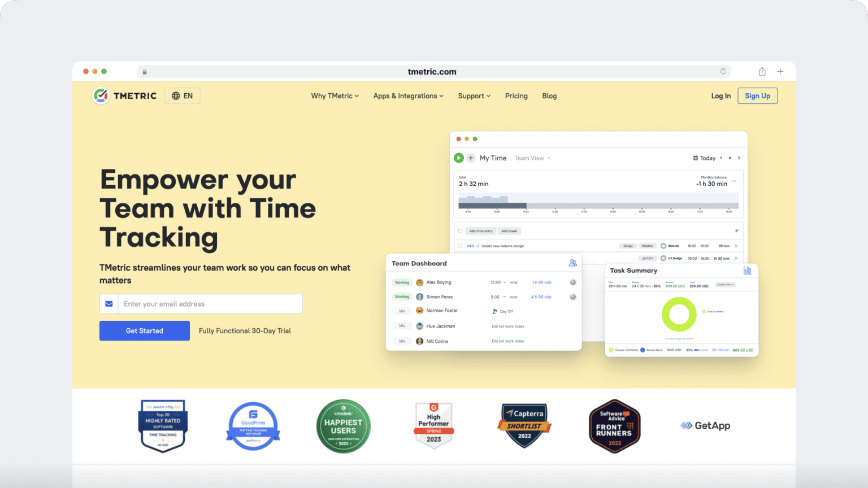Open the Pricing menu item
This screenshot has width=868, height=488.
[x=516, y=96]
